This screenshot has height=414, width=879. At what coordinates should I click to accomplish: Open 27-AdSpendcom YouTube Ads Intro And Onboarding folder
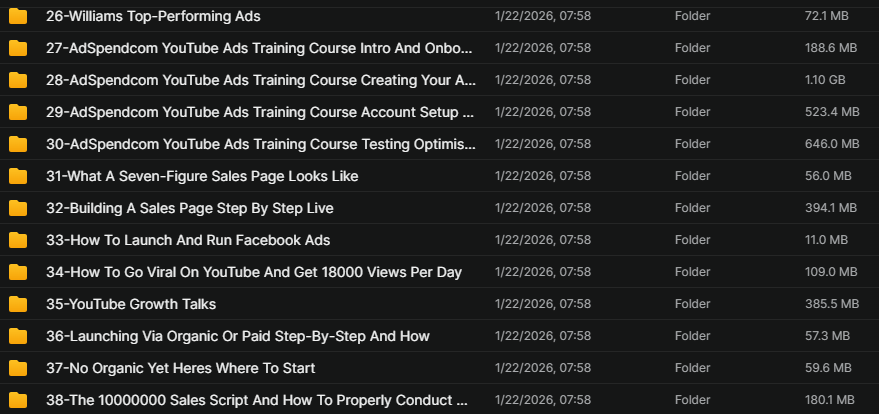[260, 48]
